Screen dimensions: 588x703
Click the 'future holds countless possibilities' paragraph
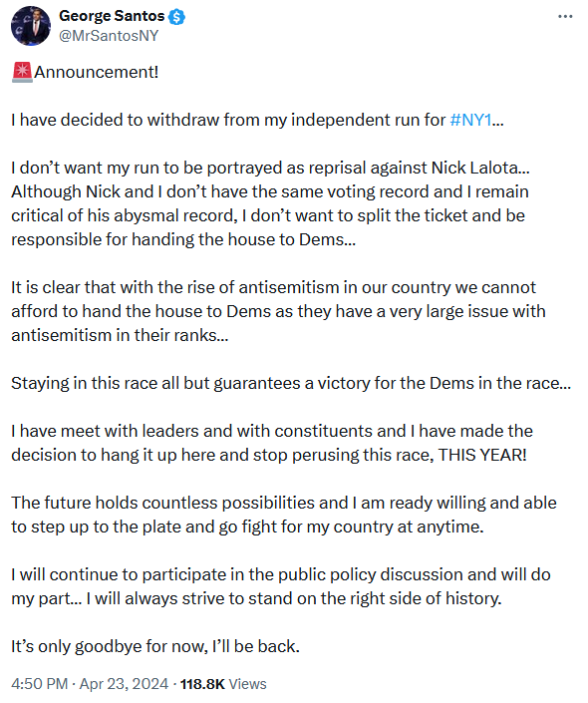tap(284, 515)
